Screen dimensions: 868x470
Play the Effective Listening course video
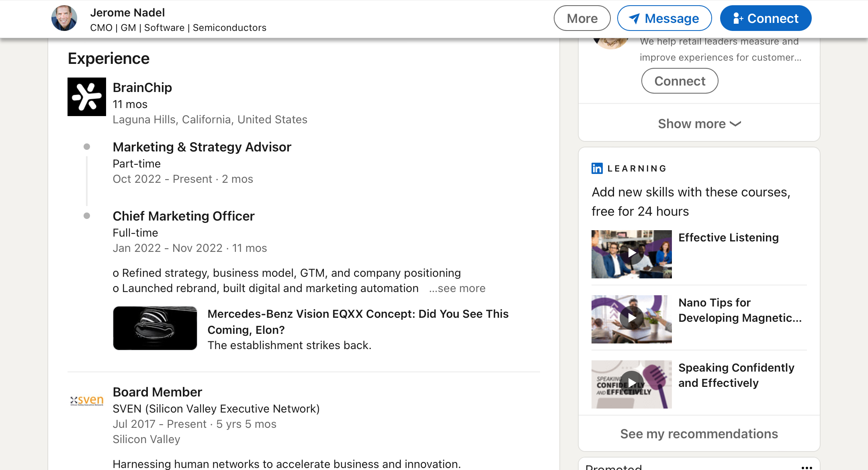pyautogui.click(x=631, y=254)
